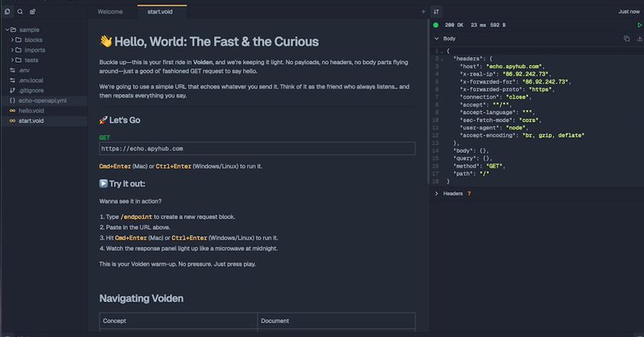Download the response body
This screenshot has width=644, height=337.
click(639, 39)
